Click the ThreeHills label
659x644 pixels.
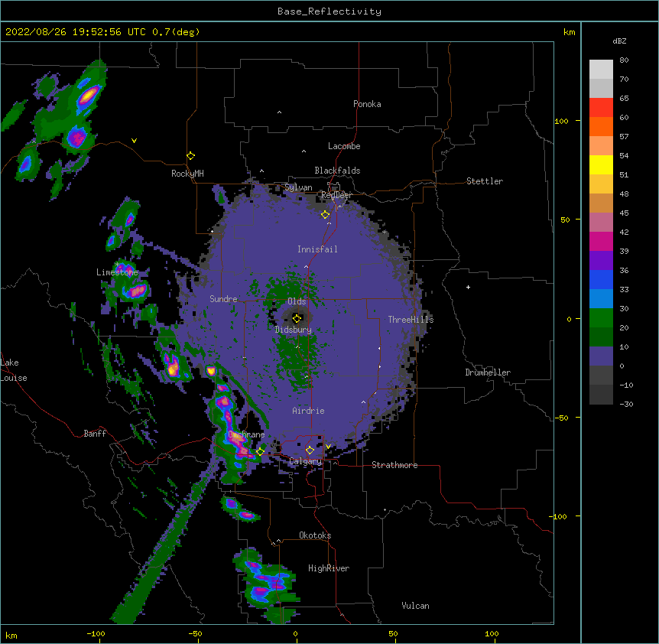411,320
